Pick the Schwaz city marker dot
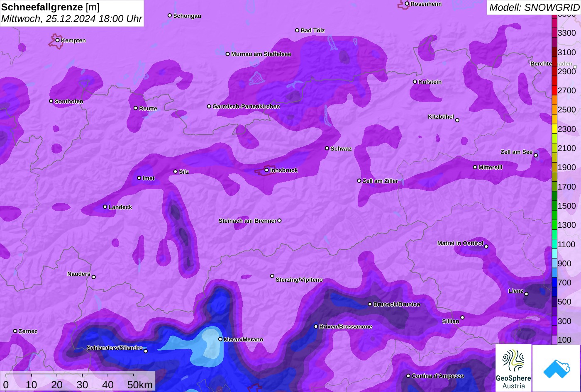The image size is (581, 392). pos(327,148)
